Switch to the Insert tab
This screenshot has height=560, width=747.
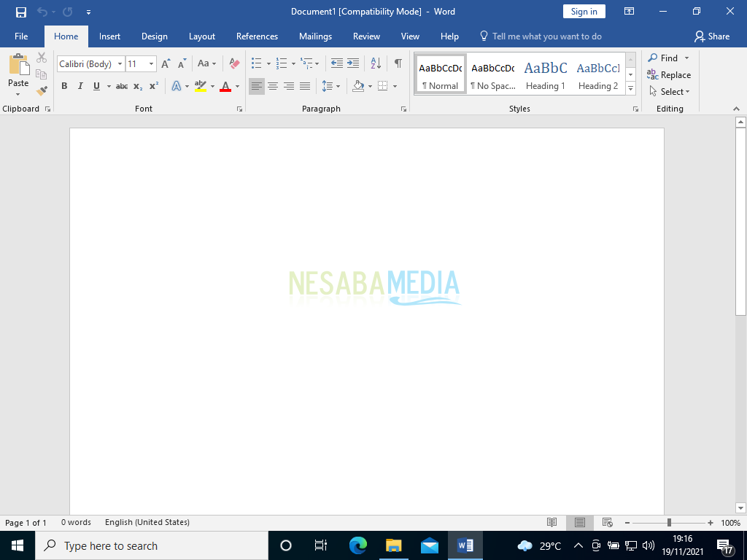pos(109,36)
